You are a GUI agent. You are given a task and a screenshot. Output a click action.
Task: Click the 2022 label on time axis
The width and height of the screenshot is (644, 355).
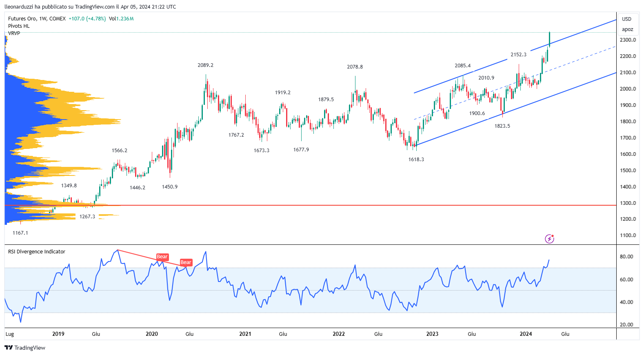339,334
